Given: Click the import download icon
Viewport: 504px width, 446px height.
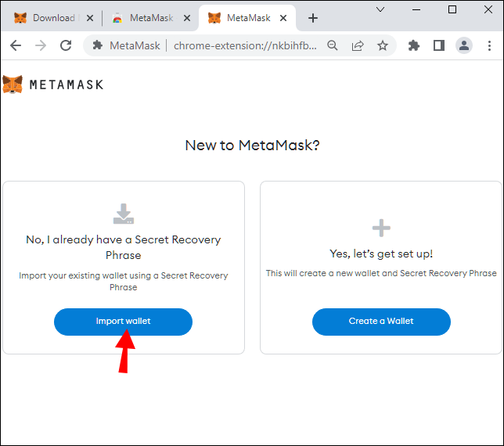Looking at the screenshot, I should (124, 214).
